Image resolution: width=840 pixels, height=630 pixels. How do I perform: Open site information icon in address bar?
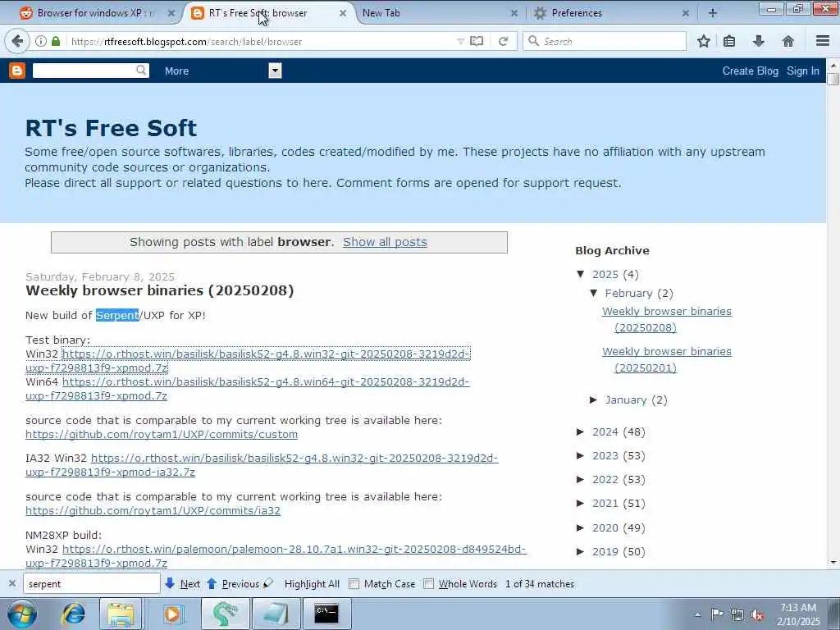tap(41, 41)
